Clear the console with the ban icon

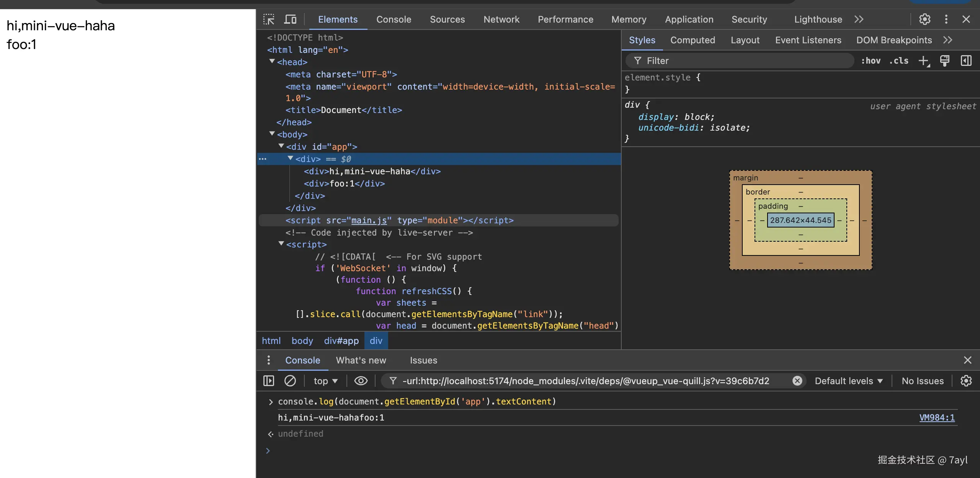coord(290,381)
